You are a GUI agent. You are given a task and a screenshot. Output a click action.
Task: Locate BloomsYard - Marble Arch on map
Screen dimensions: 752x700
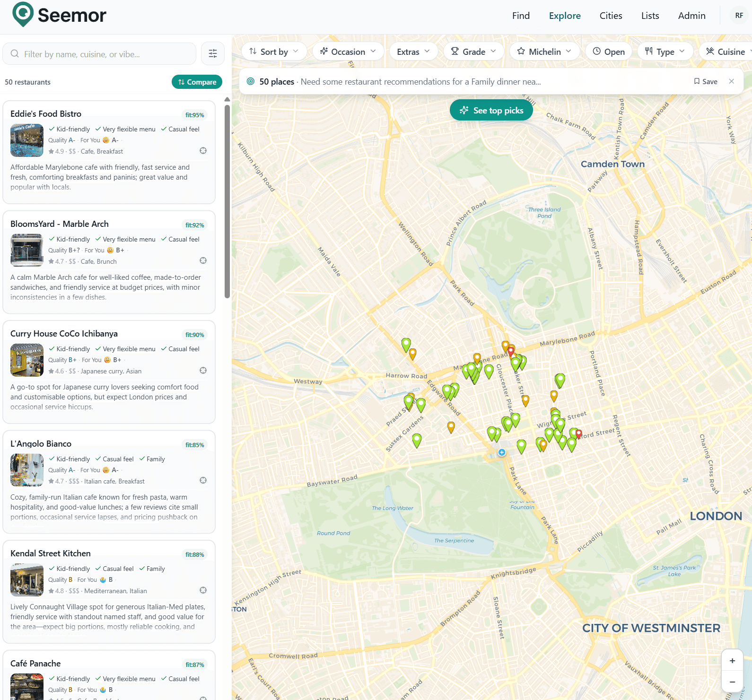pyautogui.click(x=203, y=260)
